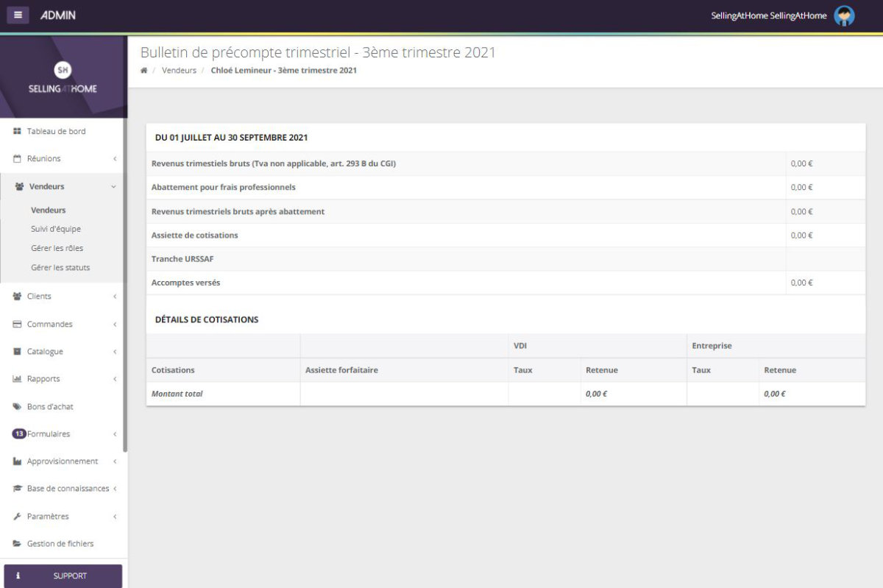
Task: Click Revenus trimestriels bruts après abattement row
Action: (x=506, y=211)
